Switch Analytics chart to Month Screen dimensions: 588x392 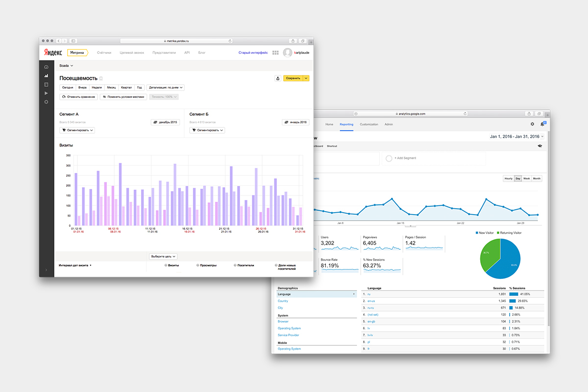coord(537,178)
